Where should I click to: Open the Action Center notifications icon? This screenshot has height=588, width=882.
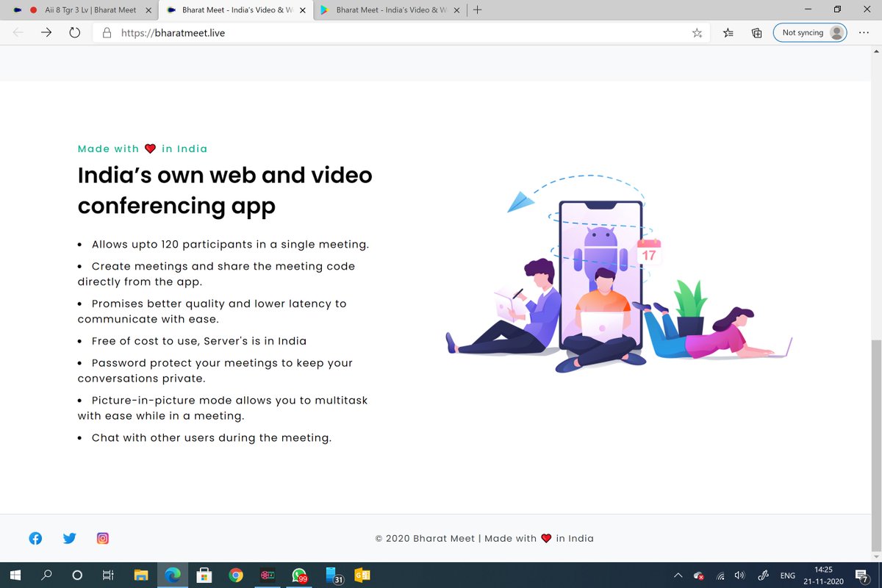click(x=861, y=576)
